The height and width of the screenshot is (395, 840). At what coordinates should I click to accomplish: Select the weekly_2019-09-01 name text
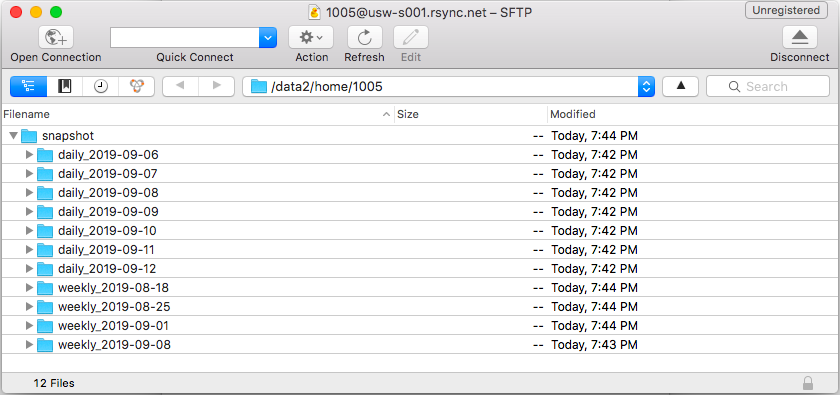tap(114, 326)
